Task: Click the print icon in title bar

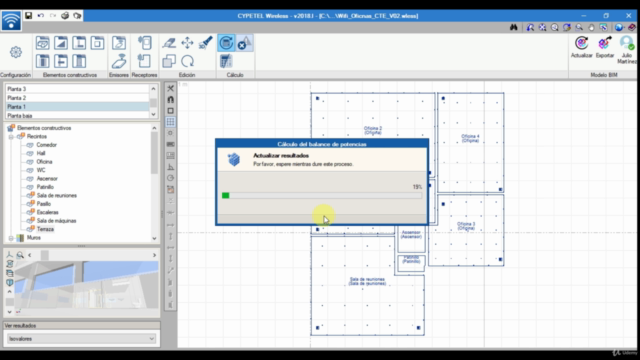Action: pos(65,16)
